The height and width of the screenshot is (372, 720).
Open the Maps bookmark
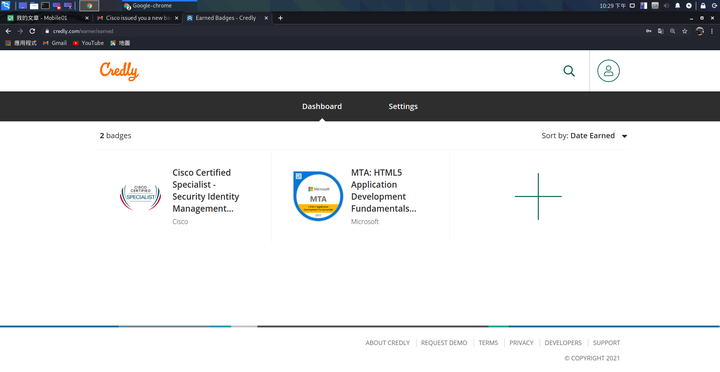coord(120,43)
